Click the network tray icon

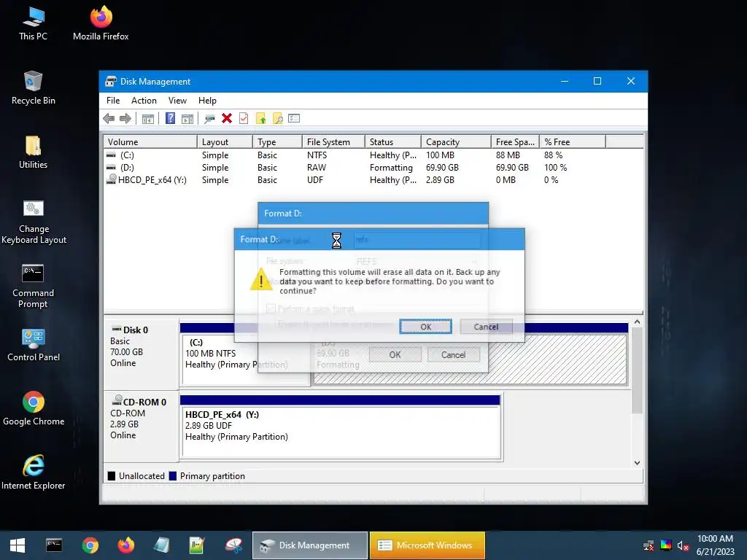click(x=649, y=545)
